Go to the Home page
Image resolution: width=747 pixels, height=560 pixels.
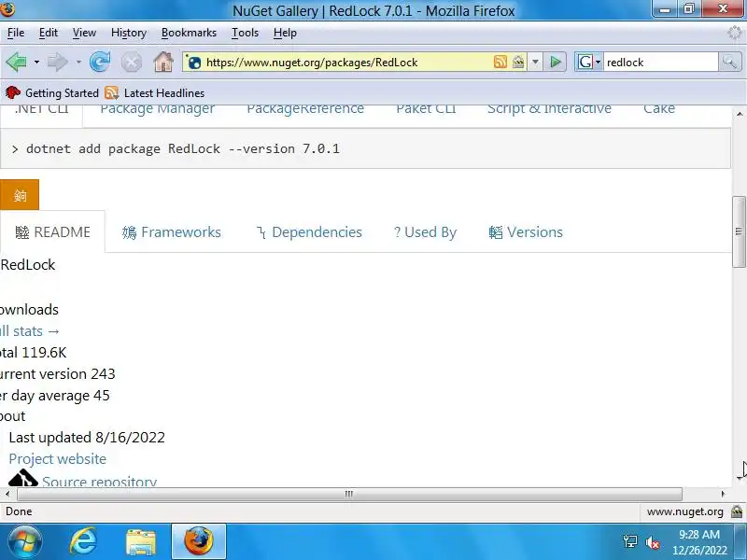point(162,62)
